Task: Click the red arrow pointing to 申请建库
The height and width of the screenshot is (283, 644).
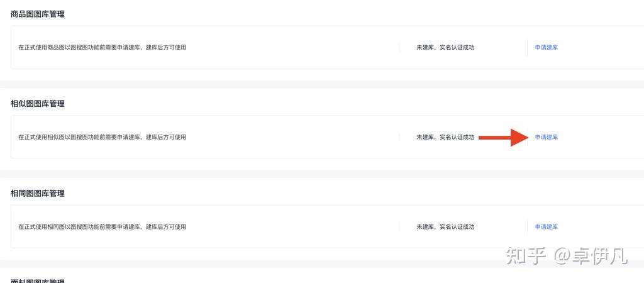Action: pyautogui.click(x=503, y=137)
